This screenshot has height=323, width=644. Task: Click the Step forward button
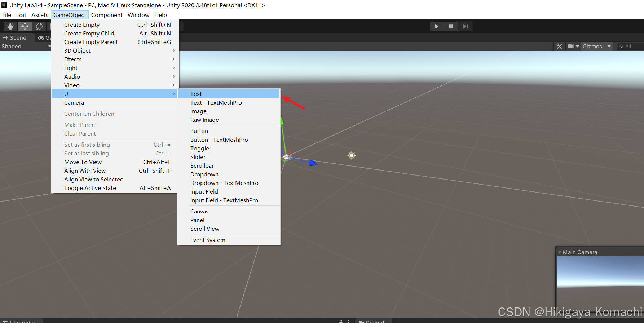click(466, 26)
